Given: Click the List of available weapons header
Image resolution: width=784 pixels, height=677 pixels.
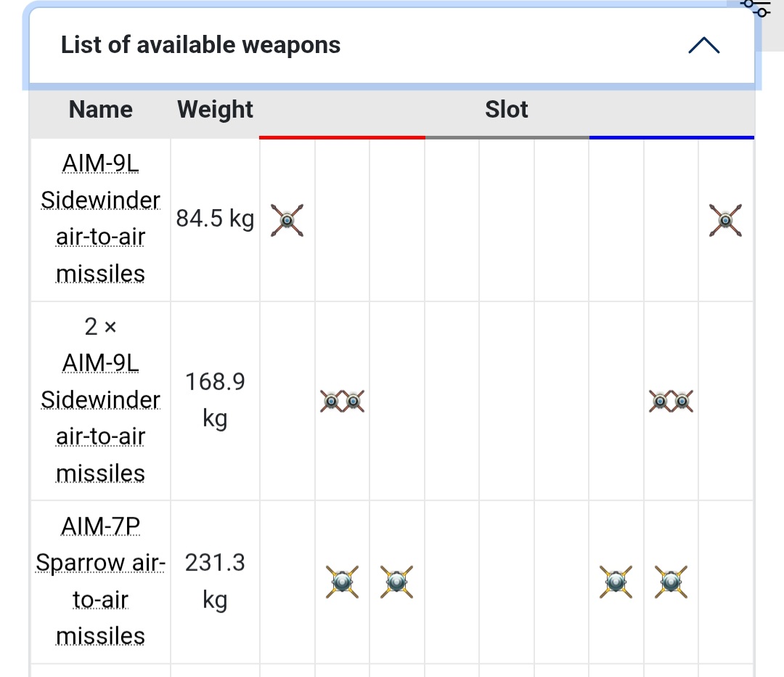Looking at the screenshot, I should click(x=200, y=45).
